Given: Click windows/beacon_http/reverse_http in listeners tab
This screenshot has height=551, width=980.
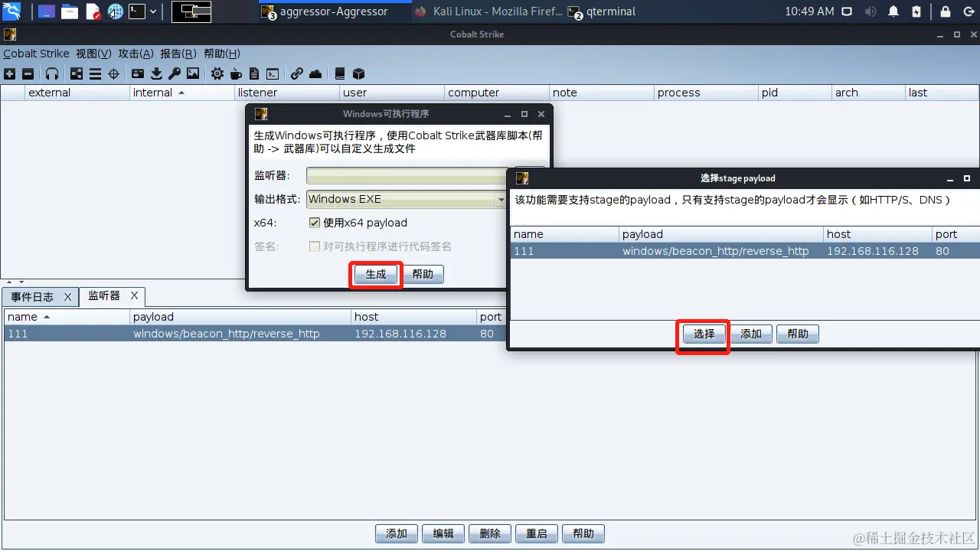Looking at the screenshot, I should [227, 334].
